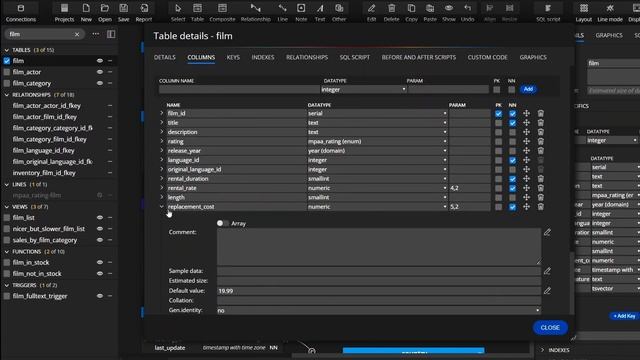Open the Connections toolbar icon

click(x=21, y=12)
